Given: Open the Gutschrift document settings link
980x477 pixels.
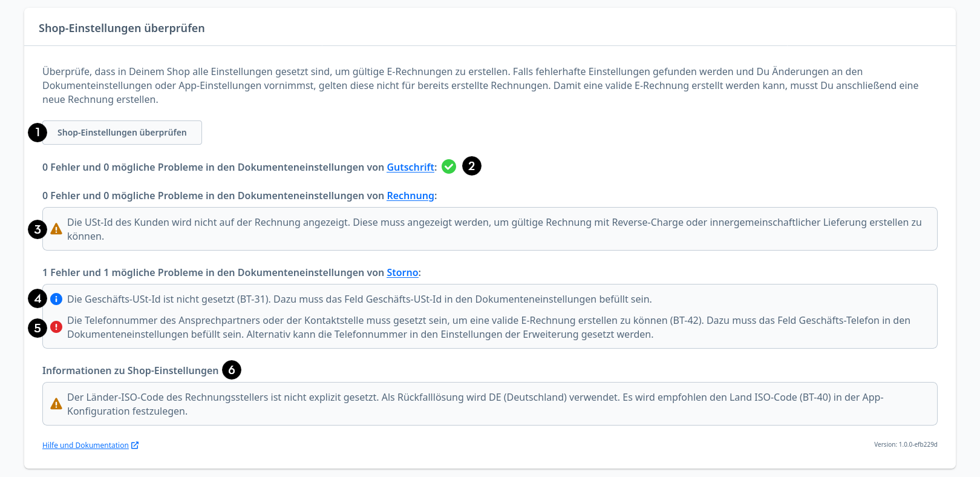Looking at the screenshot, I should tap(410, 168).
